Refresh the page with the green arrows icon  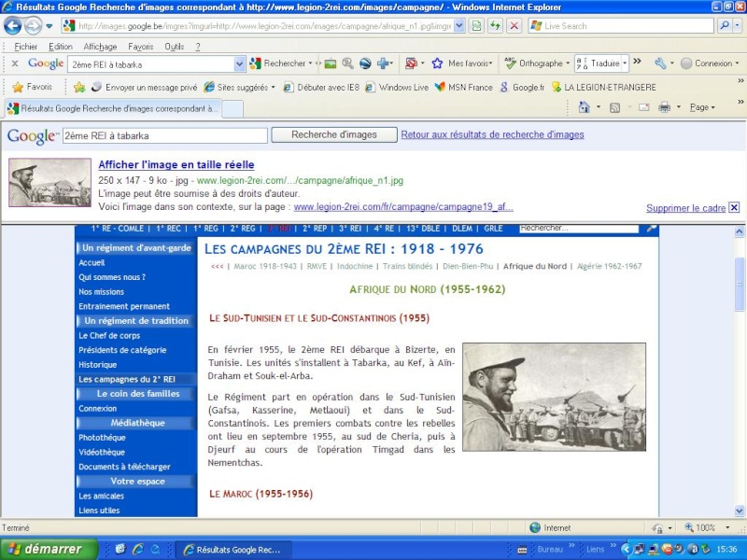(x=496, y=26)
